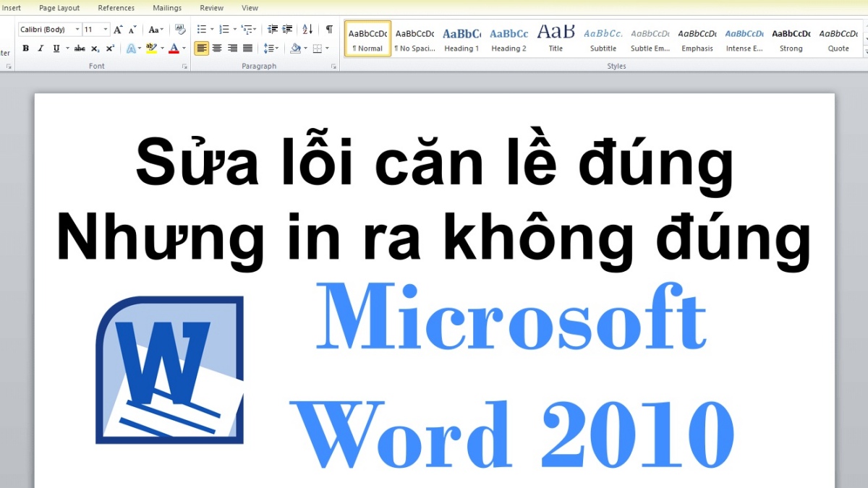
Task: Click the Clear Formatting icon
Action: click(x=180, y=30)
